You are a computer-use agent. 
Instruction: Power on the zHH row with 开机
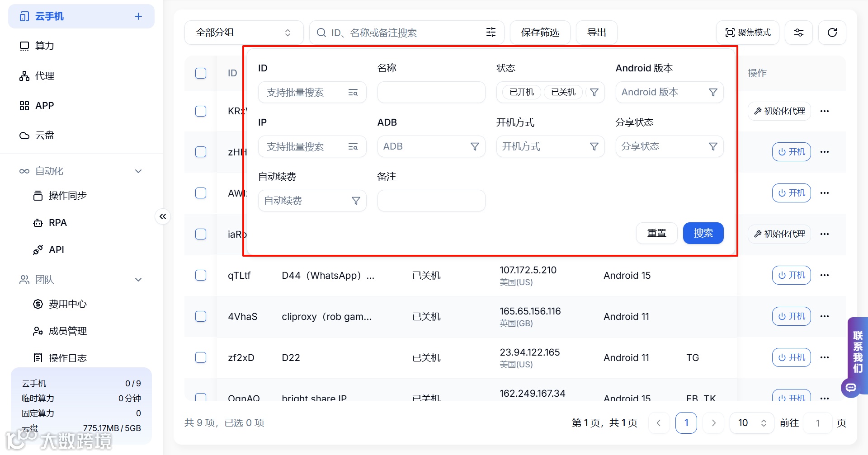791,152
